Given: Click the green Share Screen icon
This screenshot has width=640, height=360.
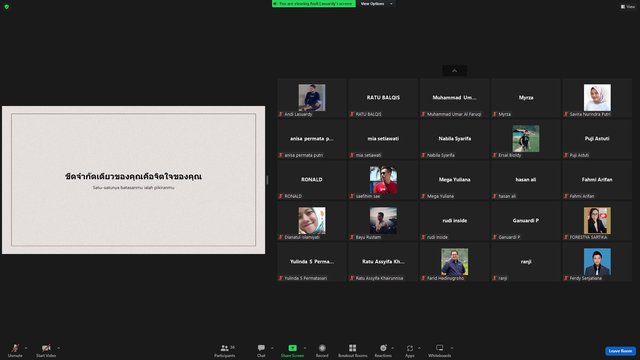Looking at the screenshot, I should pos(293,348).
